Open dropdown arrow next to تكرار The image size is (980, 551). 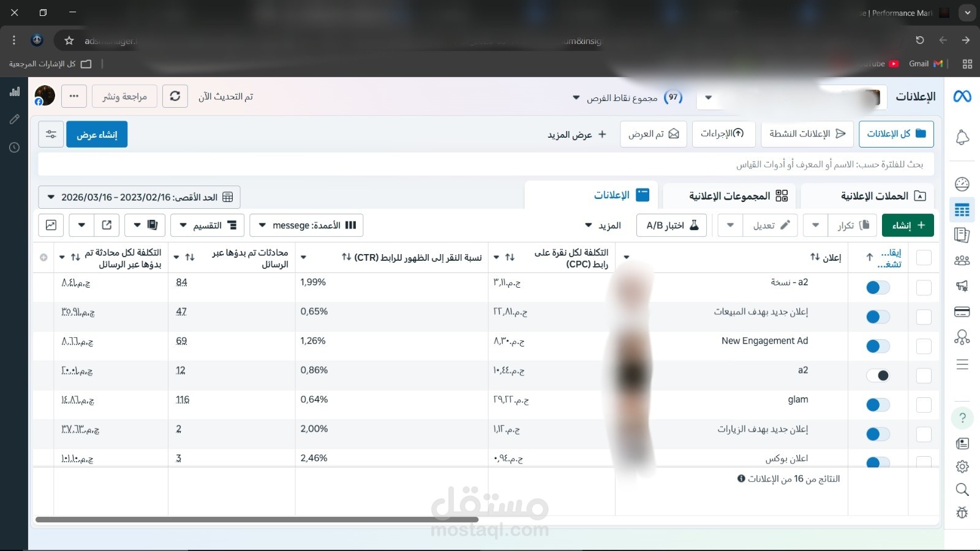815,225
